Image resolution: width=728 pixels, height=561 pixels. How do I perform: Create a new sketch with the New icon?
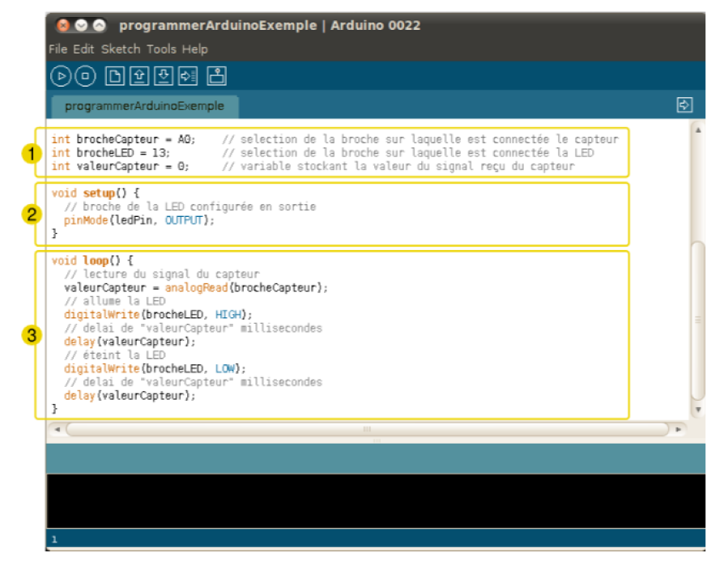click(115, 76)
